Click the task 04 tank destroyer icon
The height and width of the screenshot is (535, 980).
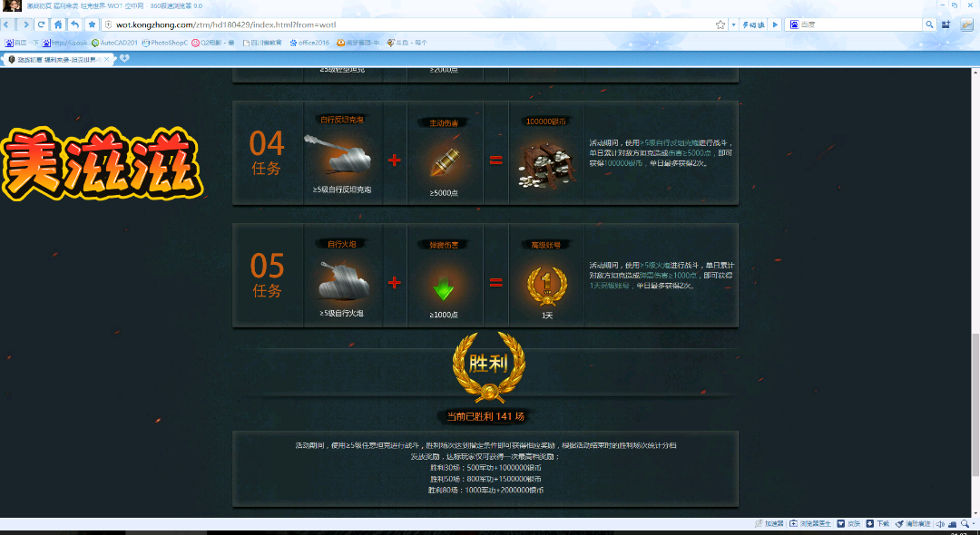[338, 155]
